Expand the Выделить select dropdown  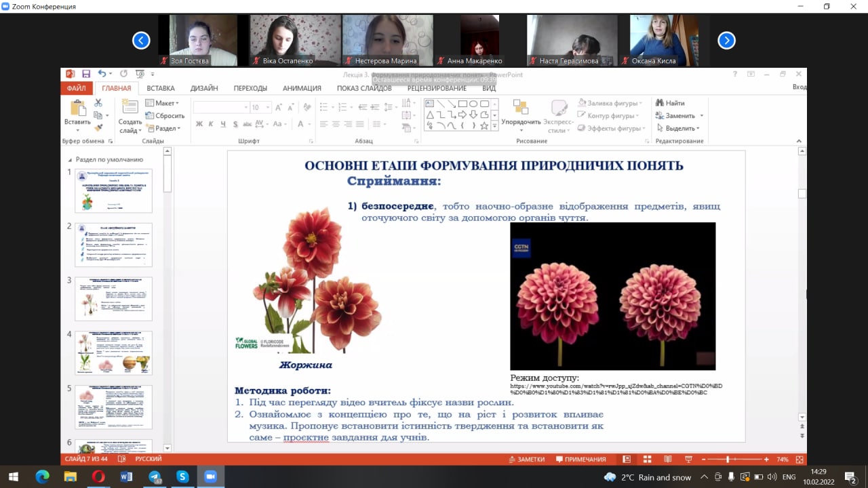click(679, 128)
